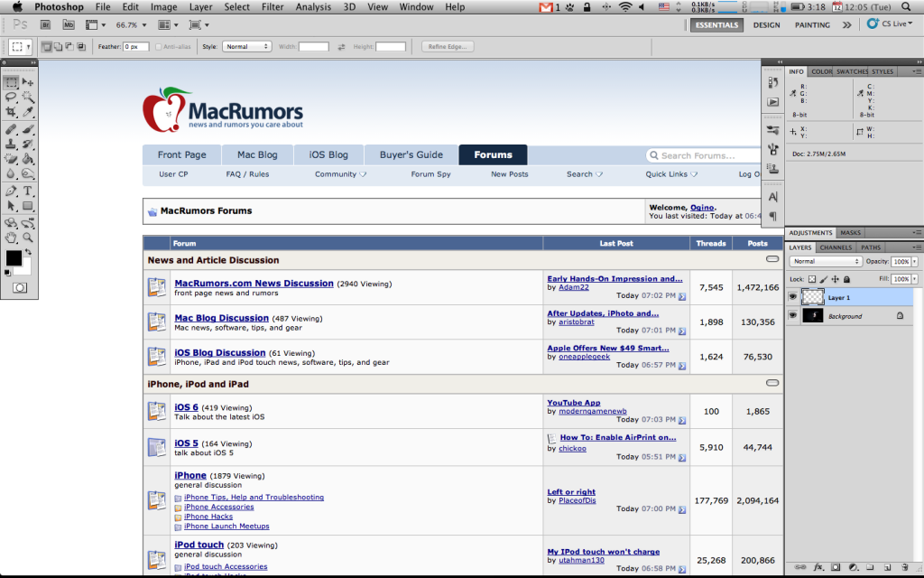
Task: Swap foreground and background colors
Action: coord(28,252)
